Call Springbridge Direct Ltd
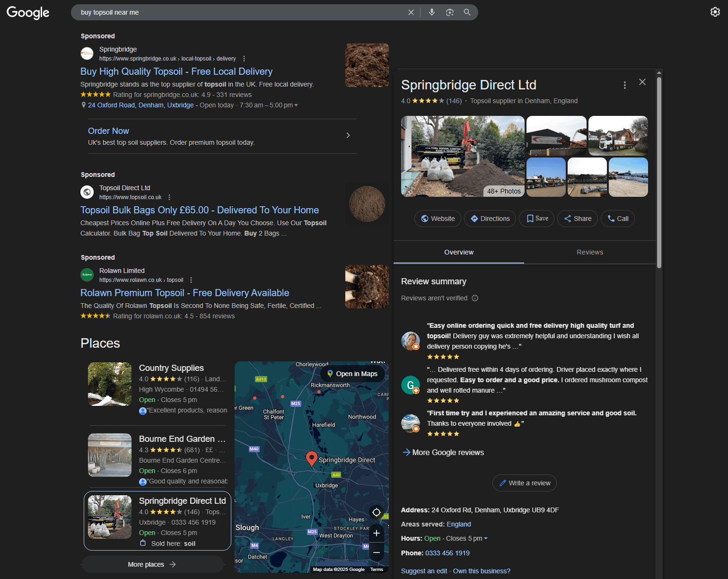The image size is (728, 579). click(618, 219)
